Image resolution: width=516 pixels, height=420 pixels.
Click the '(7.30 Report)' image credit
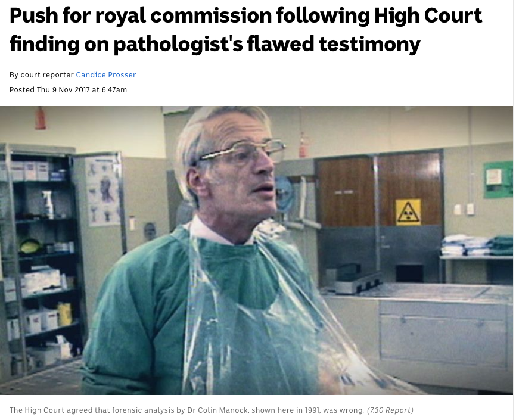(x=390, y=410)
